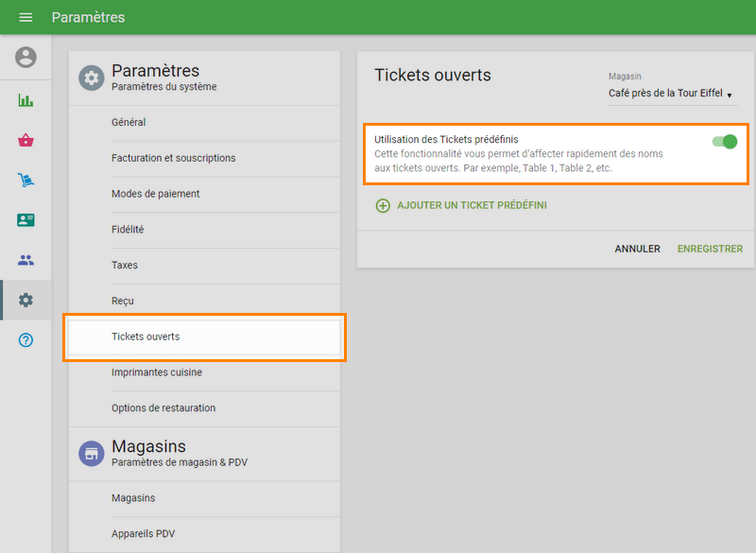This screenshot has width=756, height=553.
Task: Open the Employees people icon
Action: (x=25, y=259)
